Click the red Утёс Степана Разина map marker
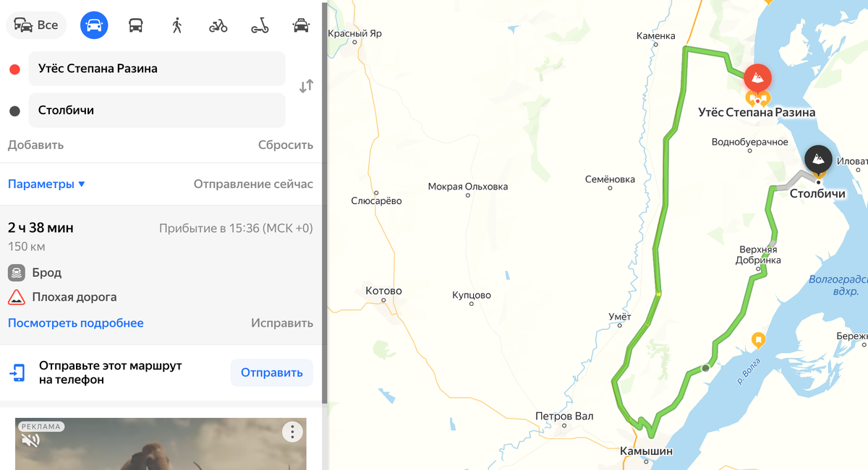 point(757,77)
